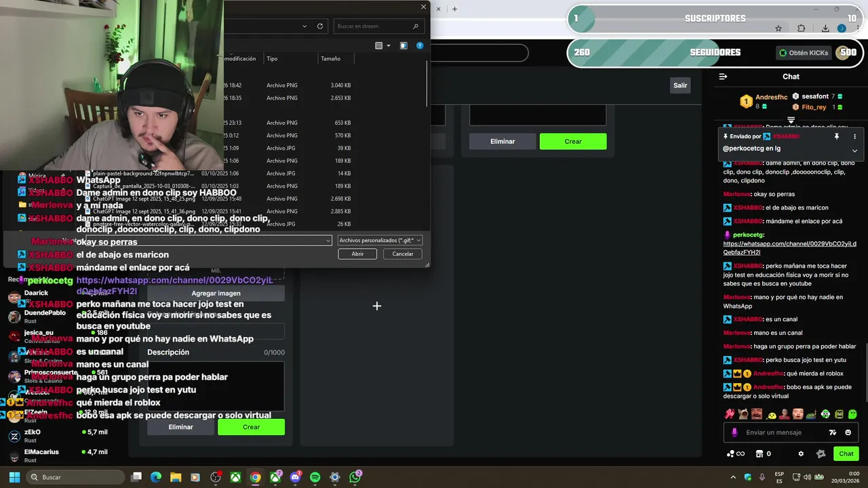The image size is (868, 488).
Task: Expand the pinned message with the chevron
Action: tap(854, 150)
